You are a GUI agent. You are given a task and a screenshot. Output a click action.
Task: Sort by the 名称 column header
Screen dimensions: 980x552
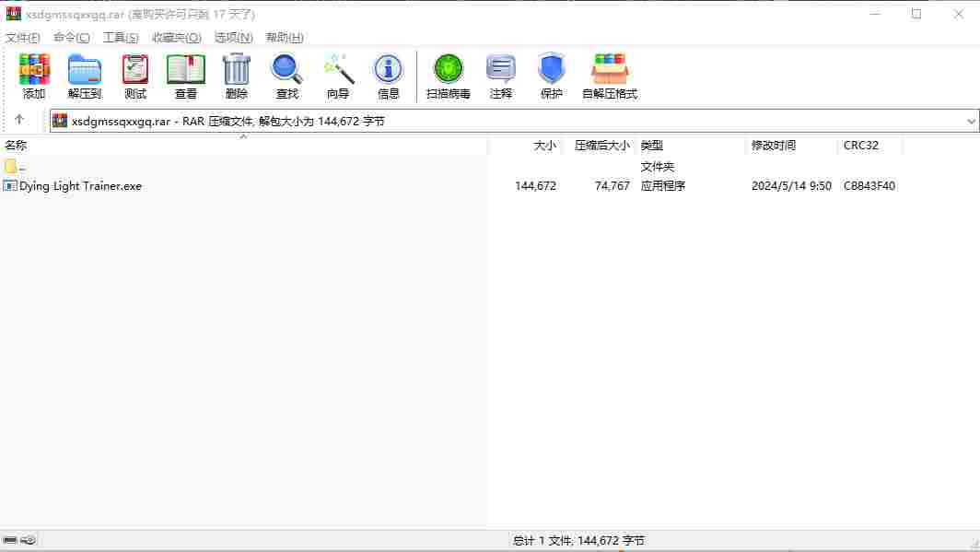click(17, 145)
